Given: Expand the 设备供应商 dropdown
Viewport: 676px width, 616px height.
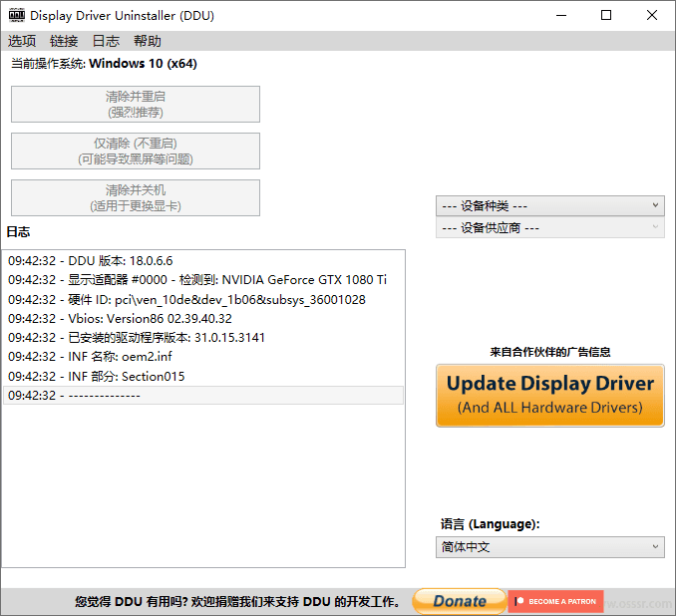Looking at the screenshot, I should [x=549, y=227].
